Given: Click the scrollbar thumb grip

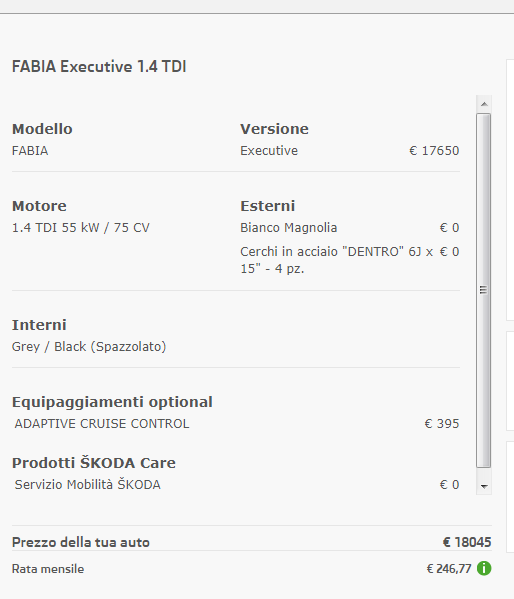Looking at the screenshot, I should coord(483,290).
